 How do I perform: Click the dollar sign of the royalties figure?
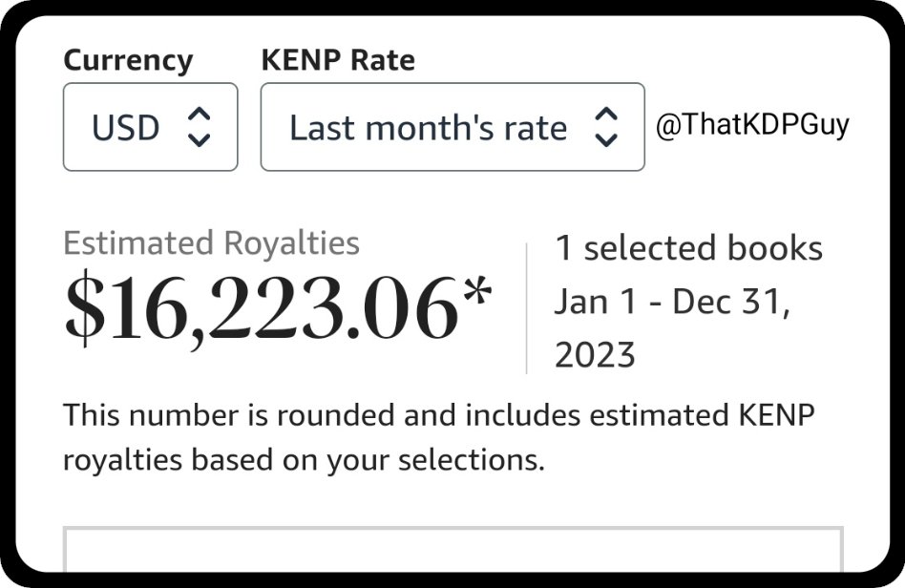(85, 308)
